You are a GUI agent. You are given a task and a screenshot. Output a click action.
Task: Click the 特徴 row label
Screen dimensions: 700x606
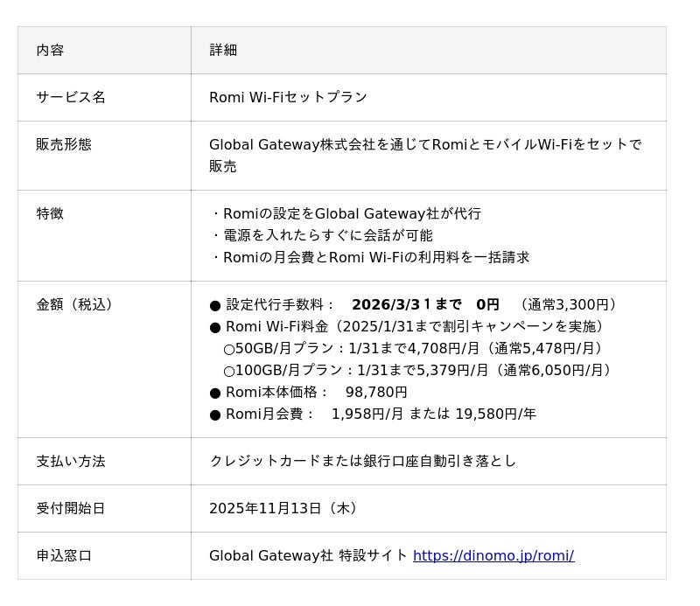coord(50,213)
